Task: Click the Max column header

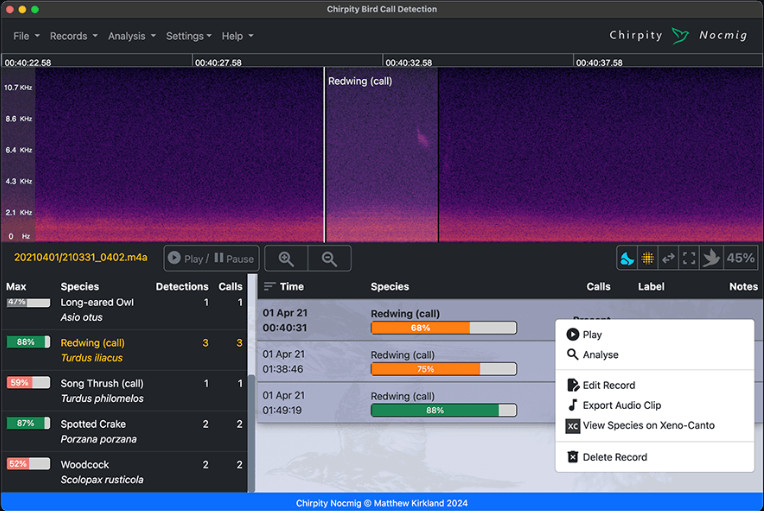Action: 16,286
